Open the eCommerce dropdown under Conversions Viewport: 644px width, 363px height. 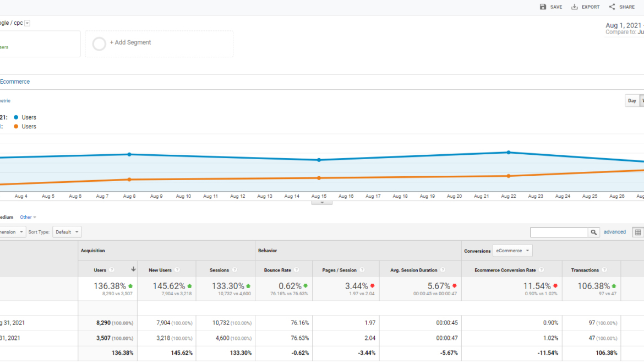(x=512, y=250)
